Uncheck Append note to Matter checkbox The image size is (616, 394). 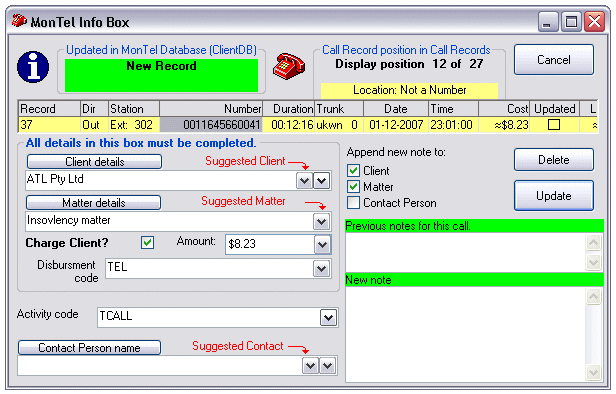click(353, 187)
